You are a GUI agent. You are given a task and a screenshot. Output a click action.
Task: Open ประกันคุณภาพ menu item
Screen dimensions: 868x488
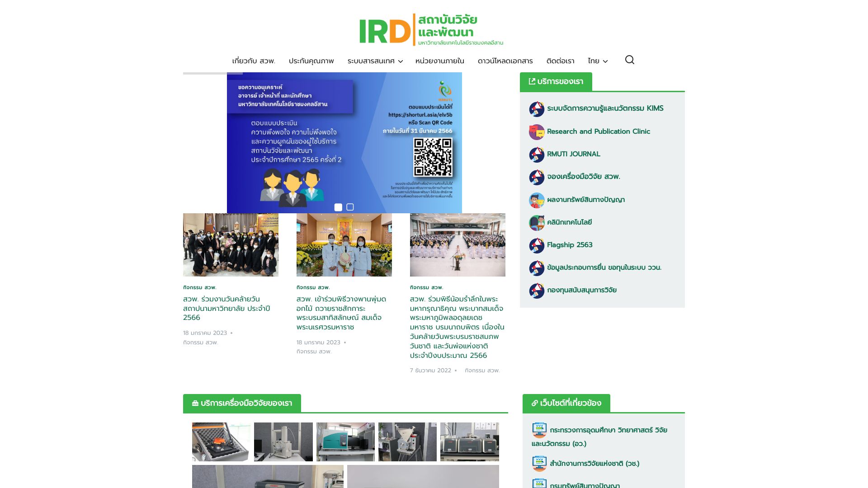(311, 61)
